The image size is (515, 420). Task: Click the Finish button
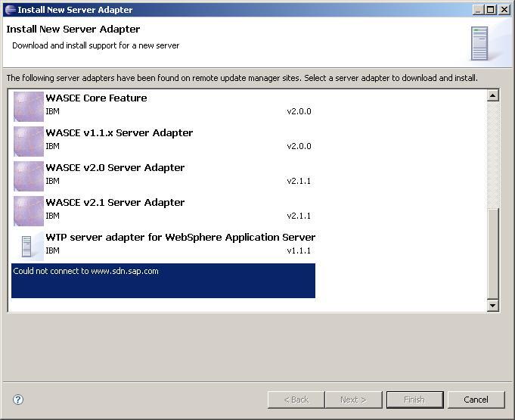415,400
